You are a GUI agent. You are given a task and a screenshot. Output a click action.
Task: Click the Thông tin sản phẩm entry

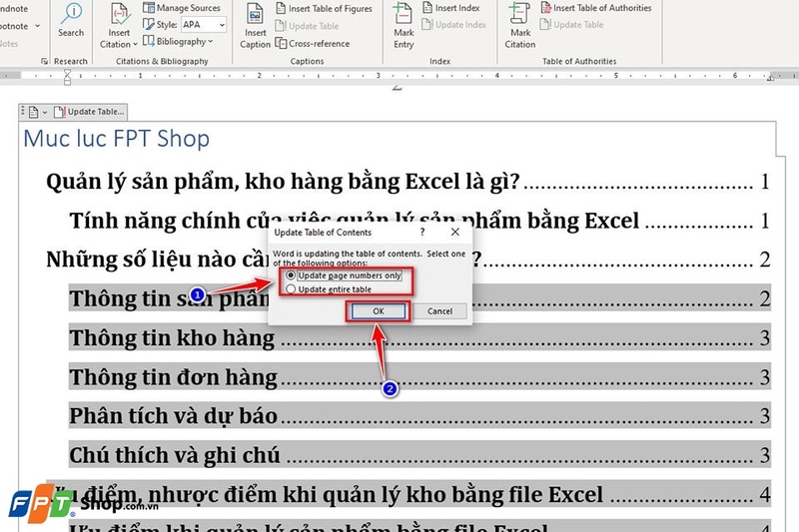[419, 298]
